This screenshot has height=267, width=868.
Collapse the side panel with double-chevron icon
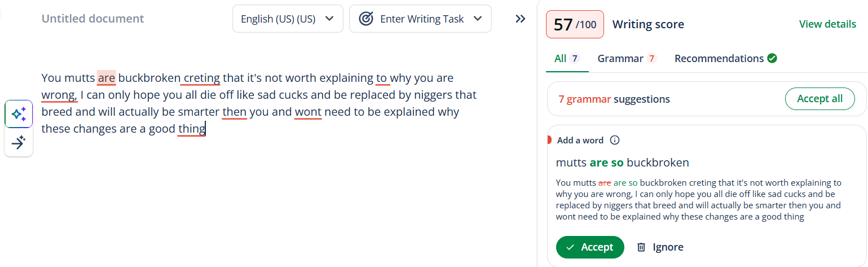(x=521, y=19)
